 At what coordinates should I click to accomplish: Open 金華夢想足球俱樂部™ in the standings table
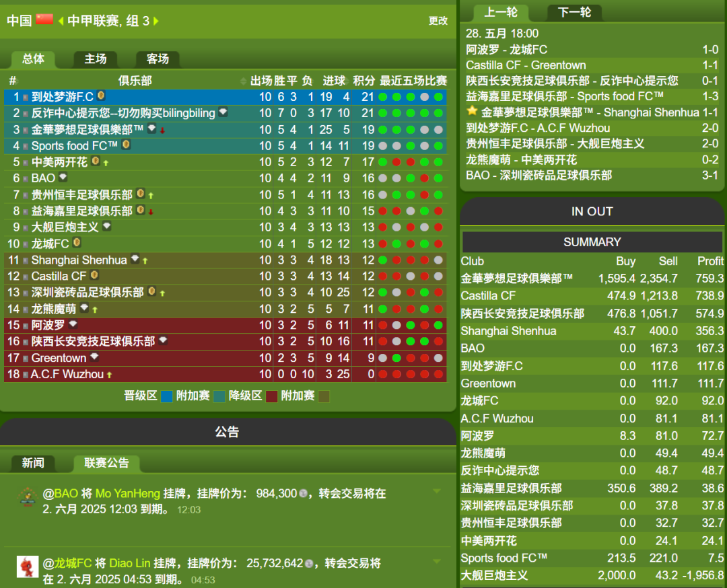[87, 130]
